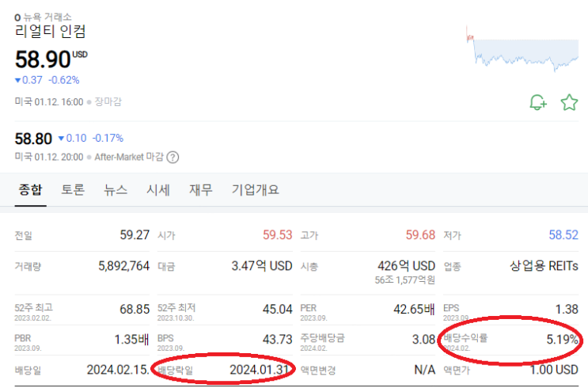Image resolution: width=588 pixels, height=388 pixels.
Task: Click the 뉴욕 거래소 exchange label
Action: click(47, 17)
